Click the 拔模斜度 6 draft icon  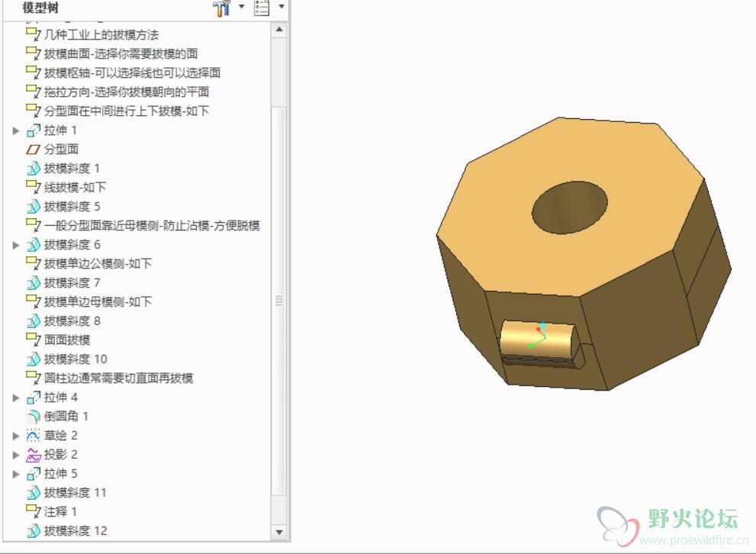pos(34,245)
